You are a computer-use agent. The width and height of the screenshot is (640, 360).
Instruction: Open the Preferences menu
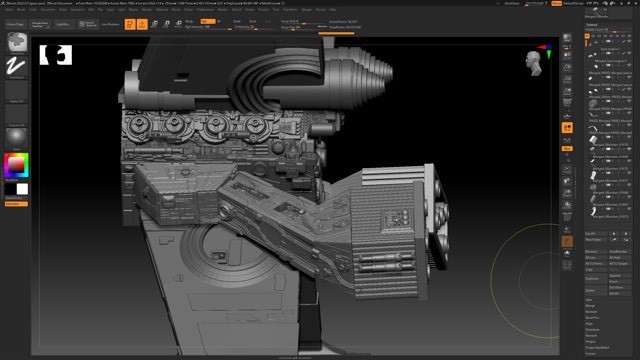205,9
